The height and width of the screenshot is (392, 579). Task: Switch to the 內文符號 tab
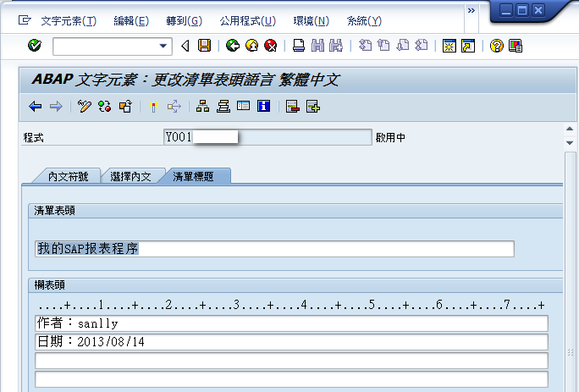point(68,177)
